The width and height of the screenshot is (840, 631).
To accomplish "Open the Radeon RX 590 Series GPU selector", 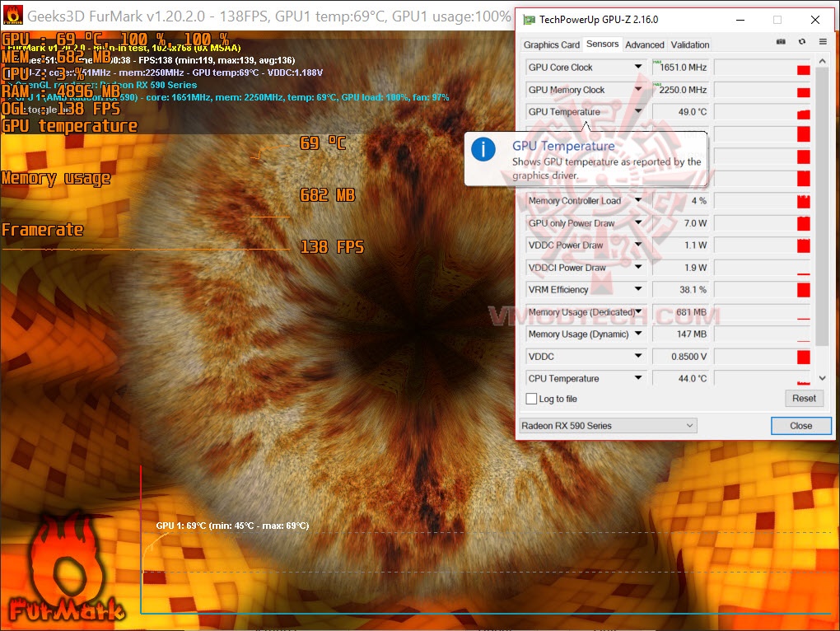I will 608,426.
